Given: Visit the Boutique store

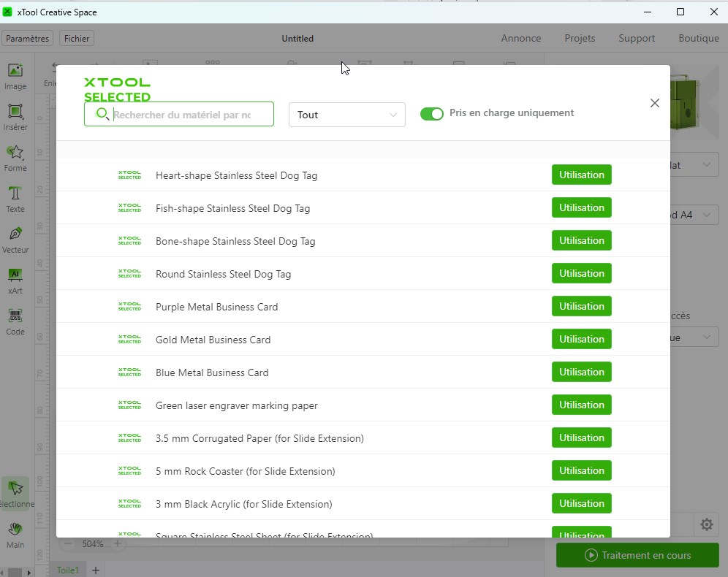Looking at the screenshot, I should 699,38.
